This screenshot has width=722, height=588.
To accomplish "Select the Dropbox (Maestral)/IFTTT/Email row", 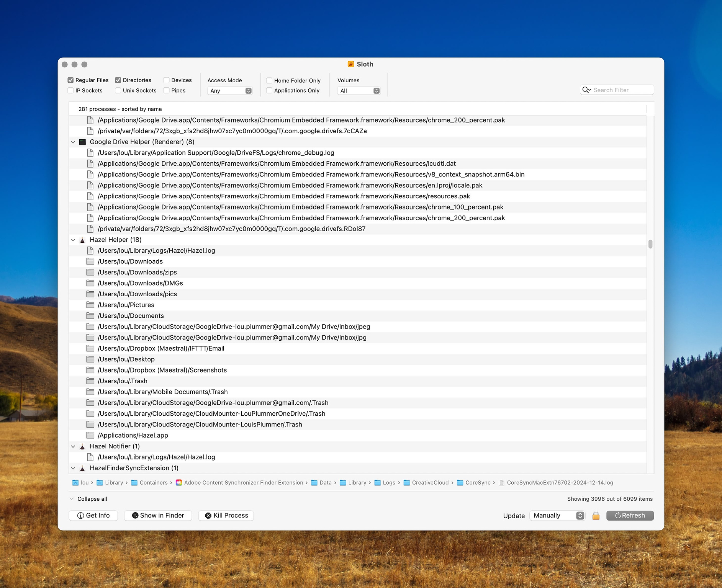I will (x=358, y=348).
